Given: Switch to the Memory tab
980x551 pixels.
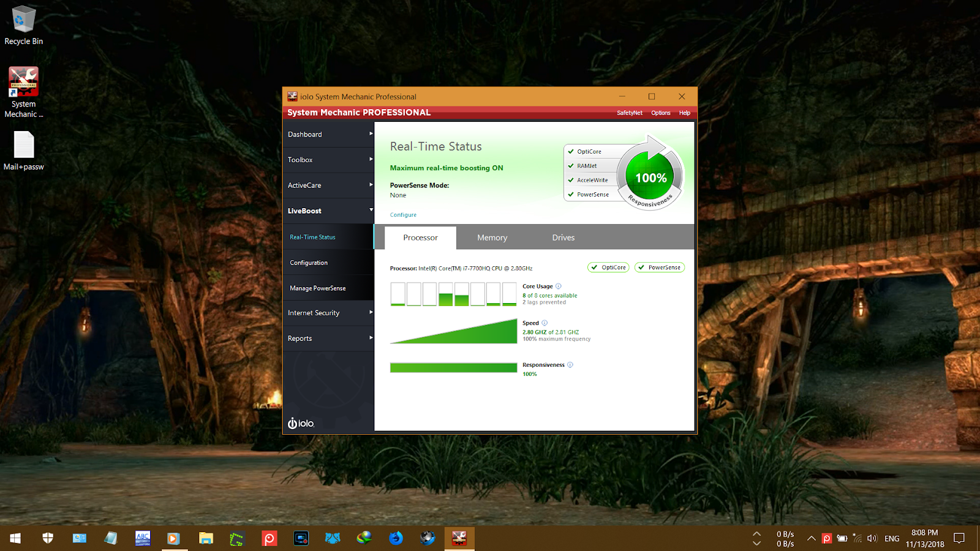Looking at the screenshot, I should pos(492,238).
